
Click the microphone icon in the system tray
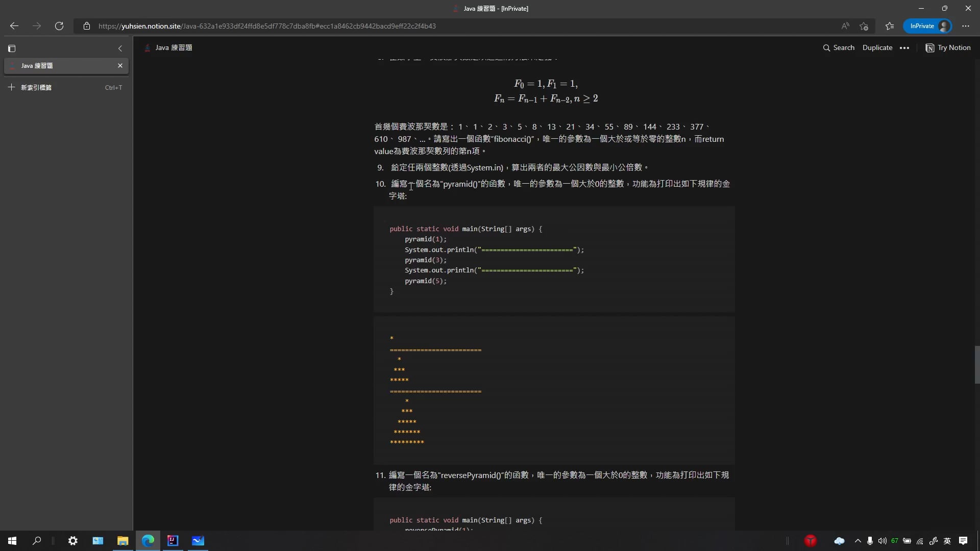[x=869, y=541]
